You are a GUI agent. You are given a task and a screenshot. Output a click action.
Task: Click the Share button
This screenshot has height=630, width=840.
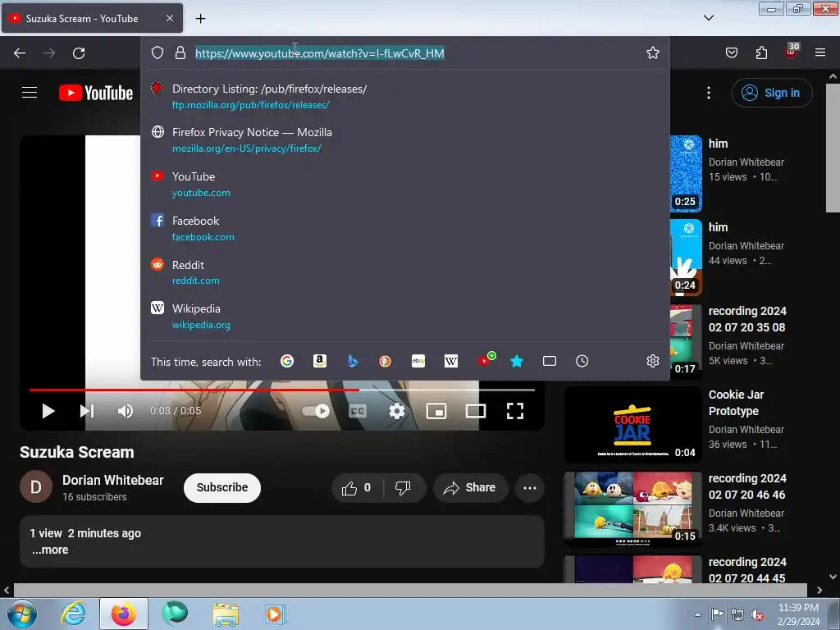[x=470, y=487]
